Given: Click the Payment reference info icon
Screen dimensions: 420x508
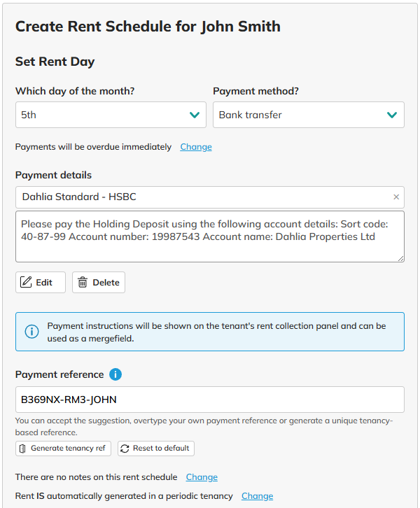Looking at the screenshot, I should (x=115, y=374).
